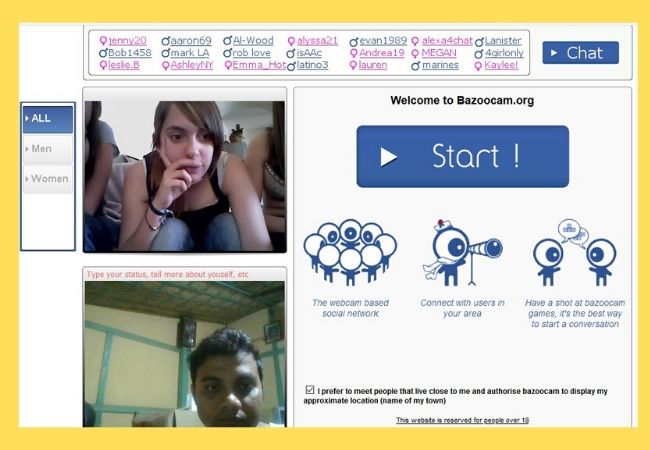Click male symbol icon beside evan1989
Image resolution: width=650 pixels, height=450 pixels.
(354, 41)
